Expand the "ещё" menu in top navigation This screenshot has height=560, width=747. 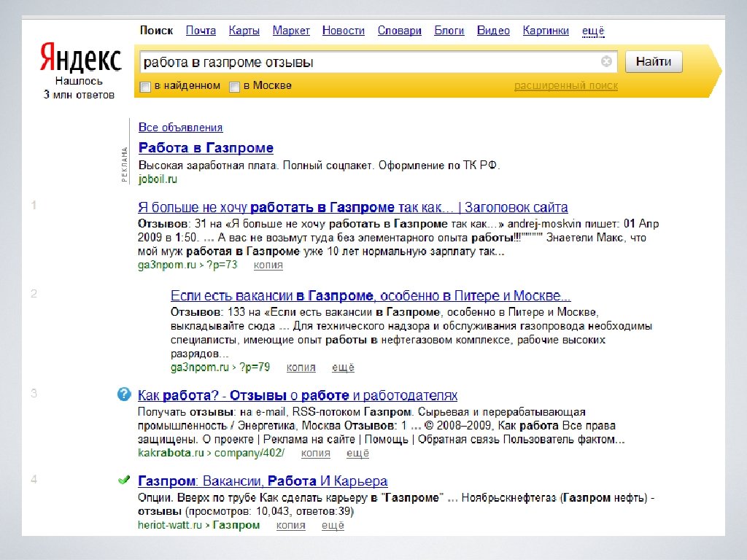pyautogui.click(x=593, y=31)
